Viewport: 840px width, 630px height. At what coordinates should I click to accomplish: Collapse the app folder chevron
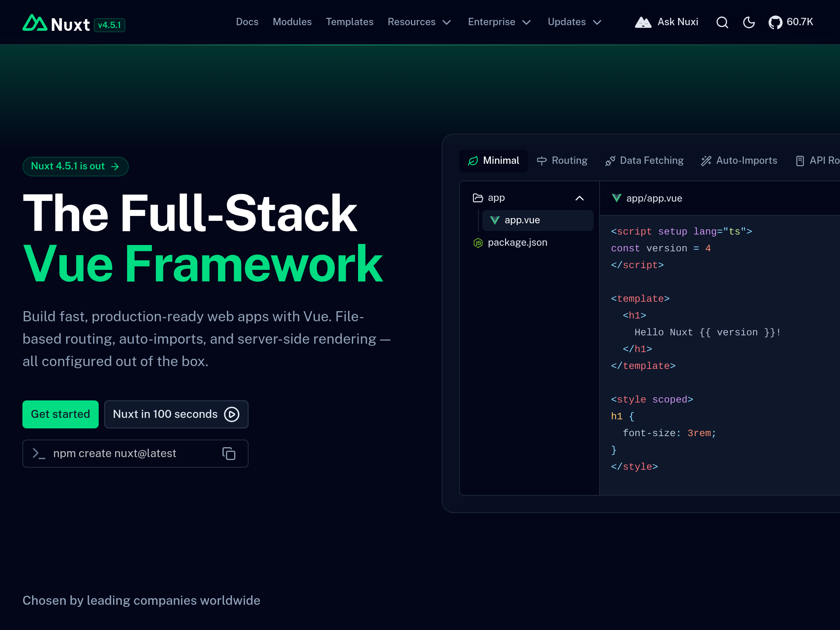580,198
